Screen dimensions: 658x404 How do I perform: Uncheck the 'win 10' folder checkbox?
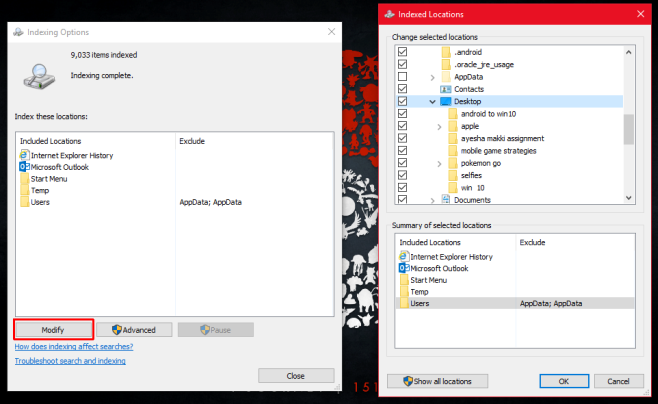tap(402, 187)
